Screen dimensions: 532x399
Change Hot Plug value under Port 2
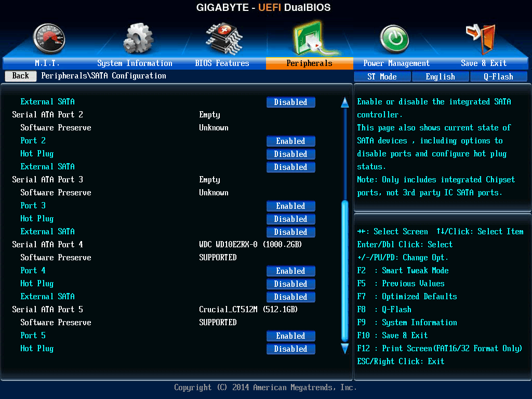[x=291, y=154]
